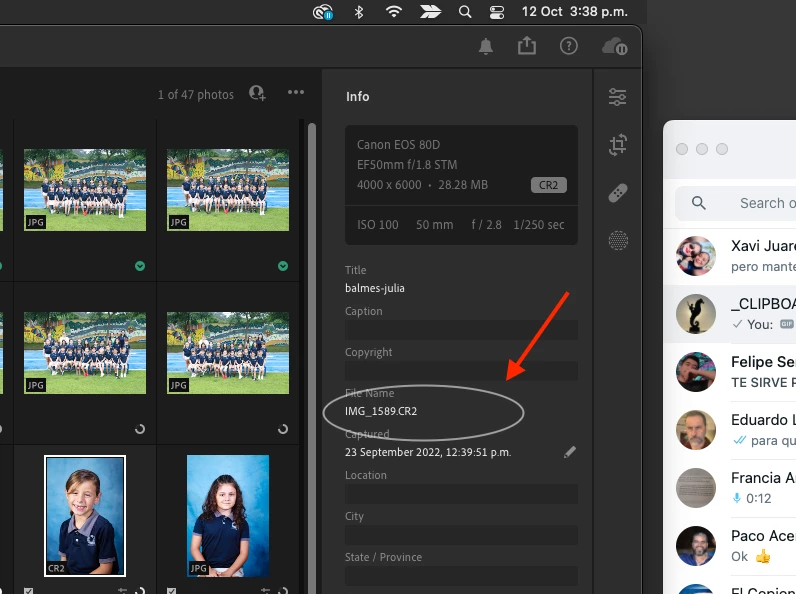The image size is (796, 594).
Task: Click synced checkmark under top right group photo
Action: [x=283, y=266]
